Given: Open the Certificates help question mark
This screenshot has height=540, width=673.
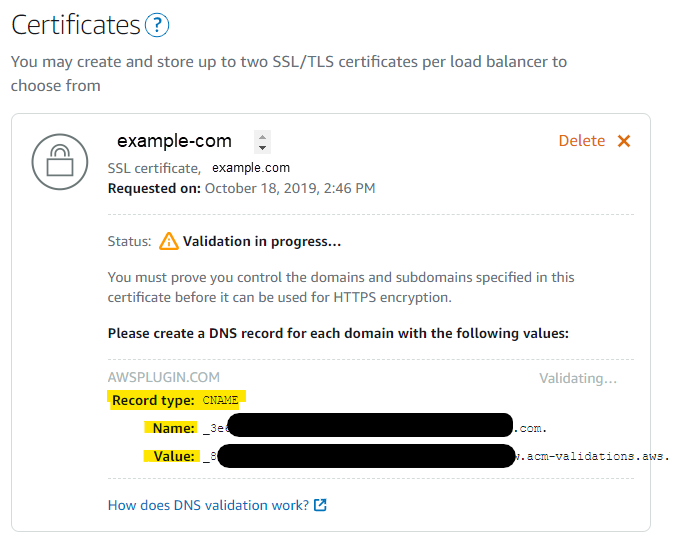Looking at the screenshot, I should click(157, 25).
